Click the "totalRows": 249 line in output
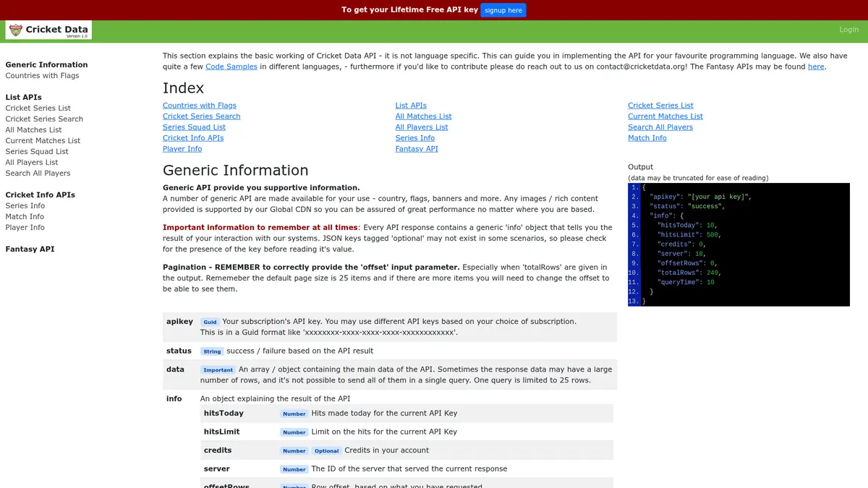This screenshot has height=488, width=868. (x=689, y=273)
